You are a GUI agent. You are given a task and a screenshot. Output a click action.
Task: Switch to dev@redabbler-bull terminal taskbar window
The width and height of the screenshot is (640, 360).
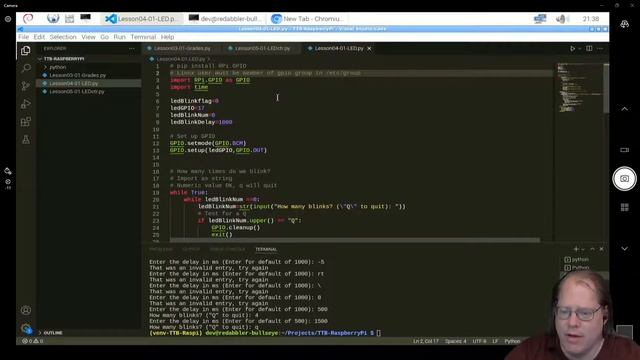click(x=225, y=19)
